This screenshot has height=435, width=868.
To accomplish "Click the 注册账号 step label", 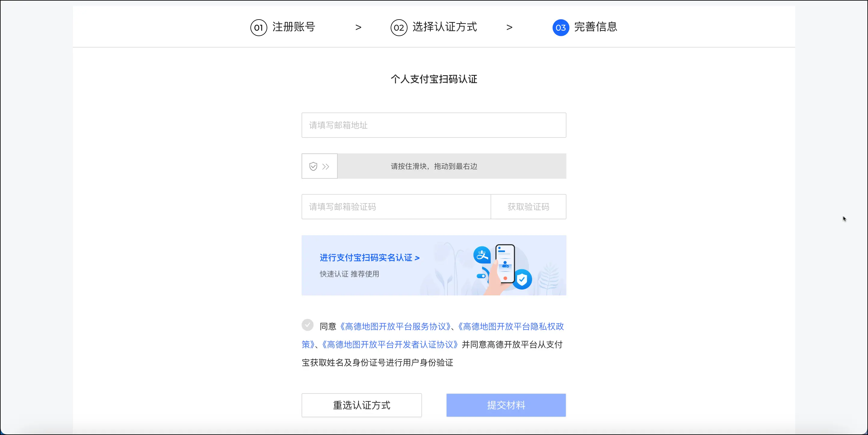I will 293,27.
